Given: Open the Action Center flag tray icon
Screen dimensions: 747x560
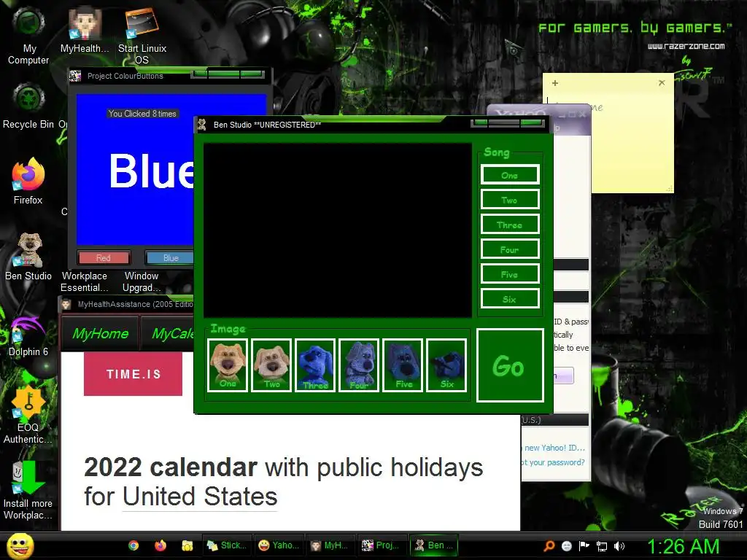Looking at the screenshot, I should pos(584,546).
